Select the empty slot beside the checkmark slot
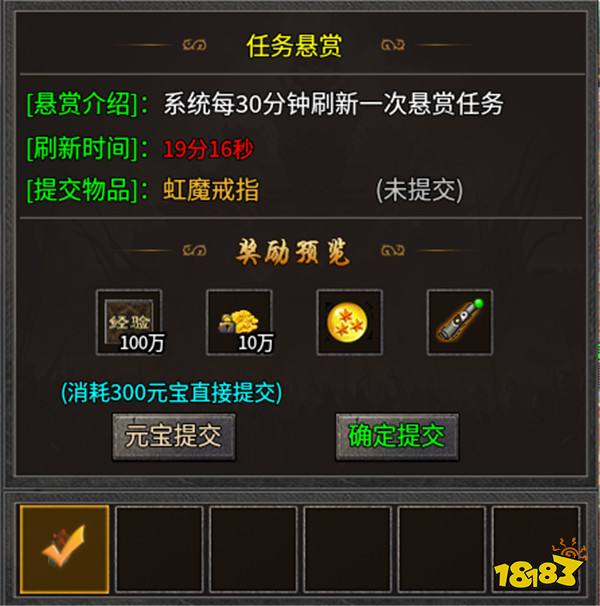The image size is (600, 606). pyautogui.click(x=159, y=549)
